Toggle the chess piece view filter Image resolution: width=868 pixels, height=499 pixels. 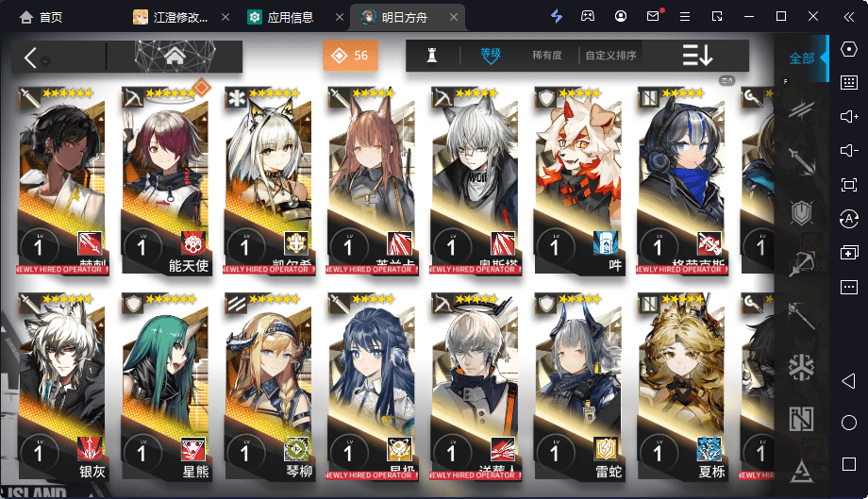432,56
